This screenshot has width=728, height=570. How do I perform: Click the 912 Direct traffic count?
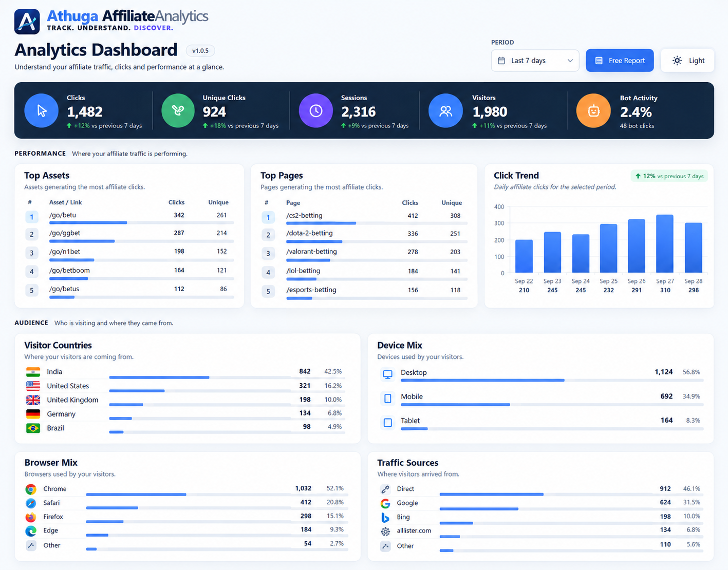tap(665, 489)
